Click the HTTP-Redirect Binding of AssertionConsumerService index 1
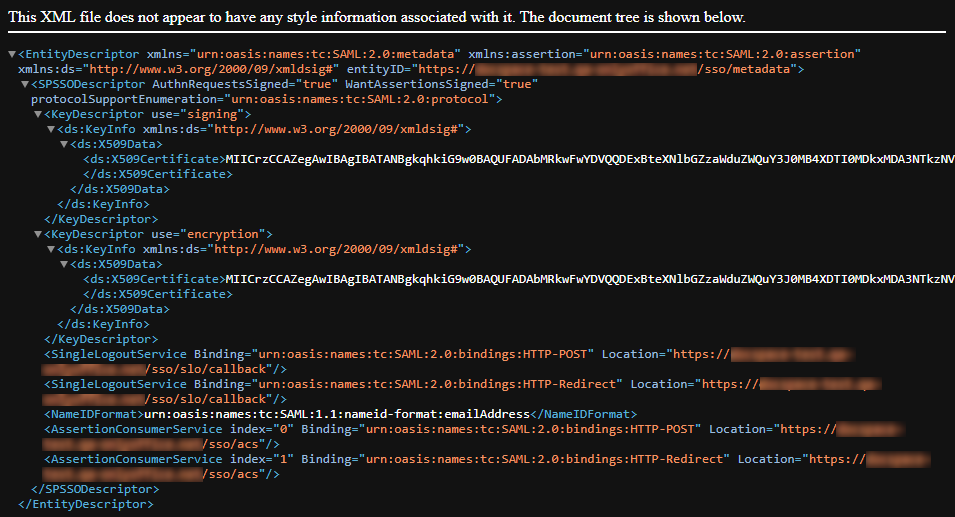This screenshot has height=517, width=955. click(x=515, y=459)
